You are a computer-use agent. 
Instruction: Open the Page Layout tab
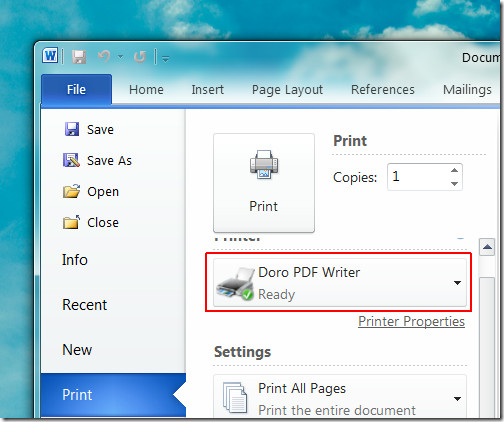[287, 90]
